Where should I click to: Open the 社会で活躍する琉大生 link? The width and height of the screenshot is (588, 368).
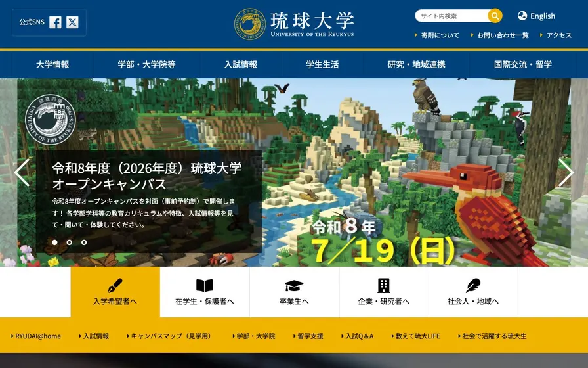(494, 336)
